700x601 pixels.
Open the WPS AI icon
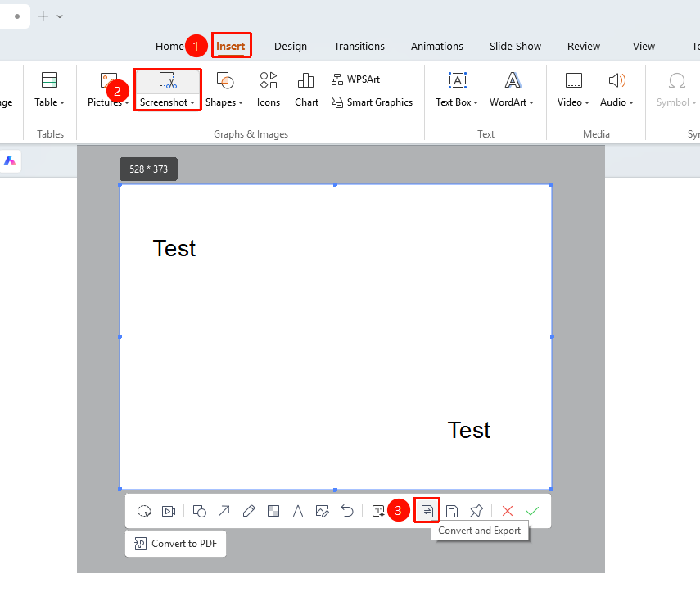tap(10, 161)
